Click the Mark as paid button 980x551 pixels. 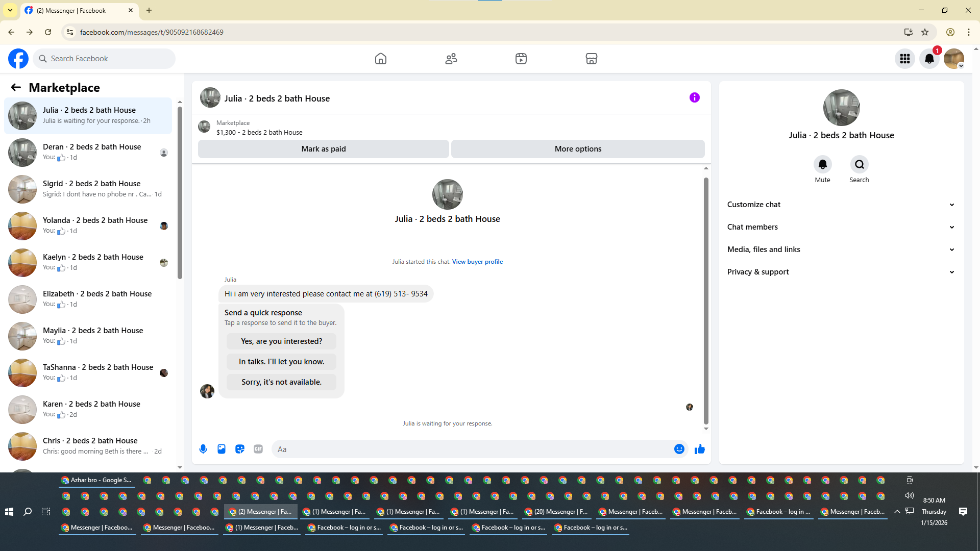click(324, 149)
